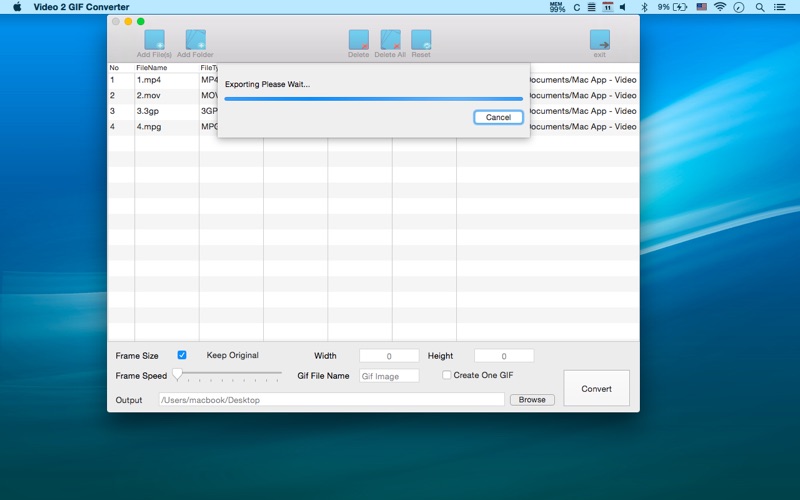Open the Notification Center menu bar icon
The height and width of the screenshot is (500, 800).
(x=780, y=7)
